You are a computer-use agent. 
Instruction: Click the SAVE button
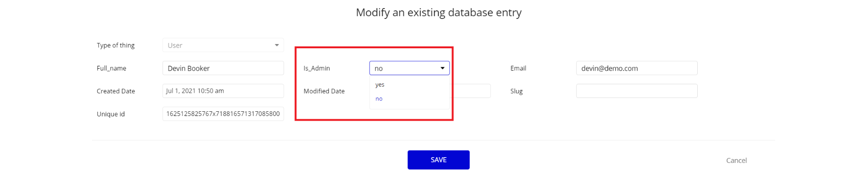(x=438, y=160)
